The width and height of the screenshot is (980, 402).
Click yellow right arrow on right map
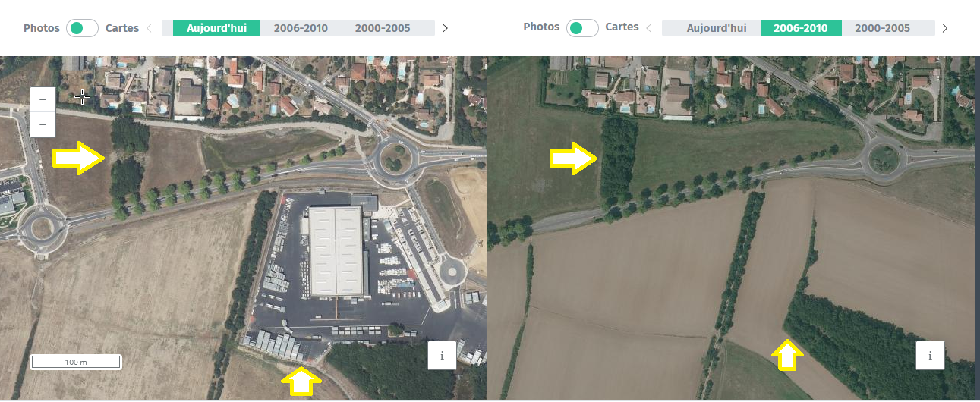(575, 158)
